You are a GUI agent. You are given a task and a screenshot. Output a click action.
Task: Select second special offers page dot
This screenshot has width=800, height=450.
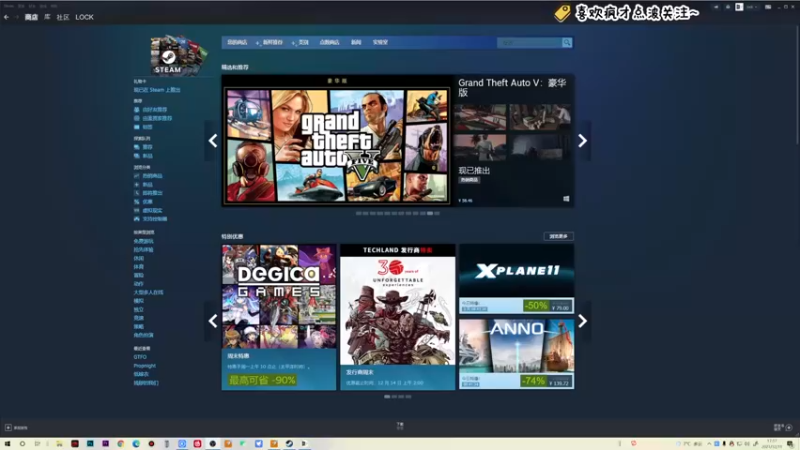coord(394,396)
